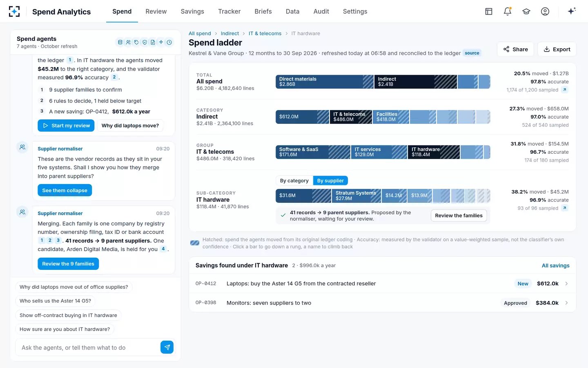The image size is (588, 368).
Task: Export the spend ladder
Action: tap(557, 49)
